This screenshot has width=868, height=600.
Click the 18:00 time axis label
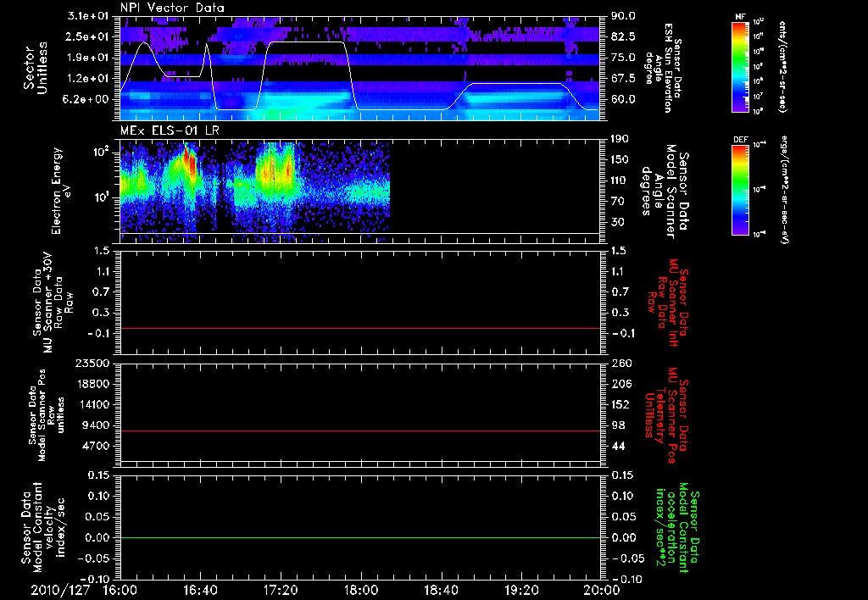[x=361, y=590]
